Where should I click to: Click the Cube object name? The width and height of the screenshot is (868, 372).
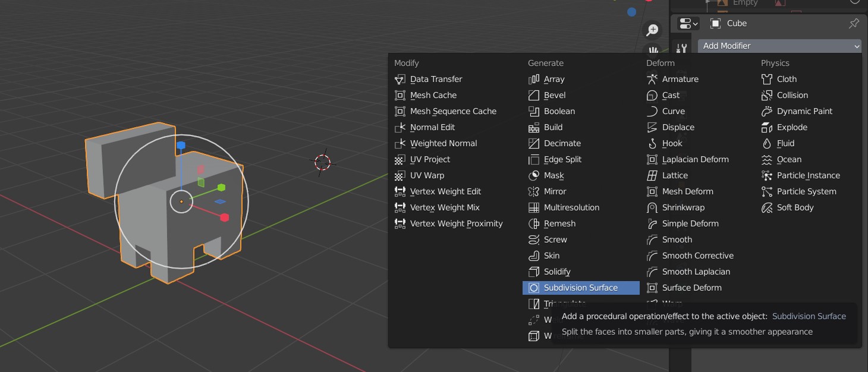(x=737, y=23)
